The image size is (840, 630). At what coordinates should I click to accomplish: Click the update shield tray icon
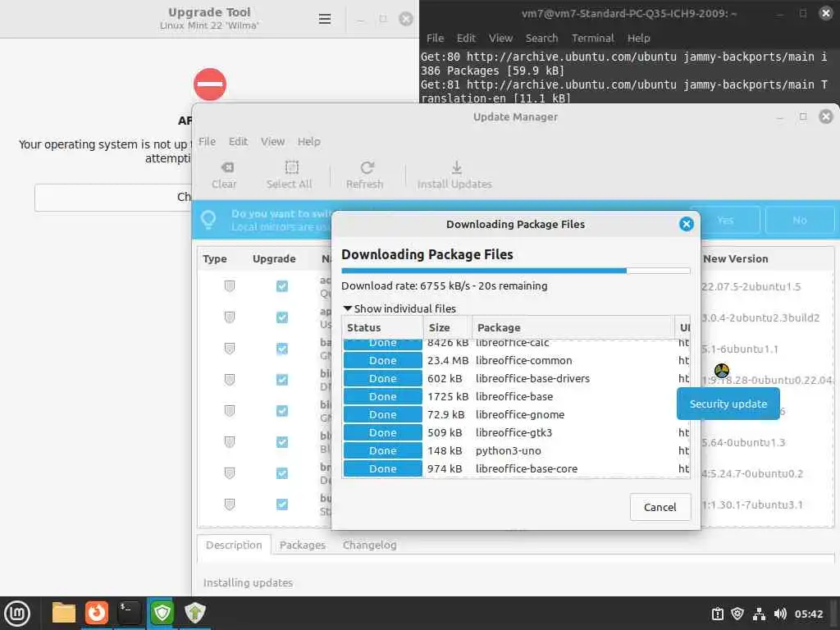click(737, 614)
